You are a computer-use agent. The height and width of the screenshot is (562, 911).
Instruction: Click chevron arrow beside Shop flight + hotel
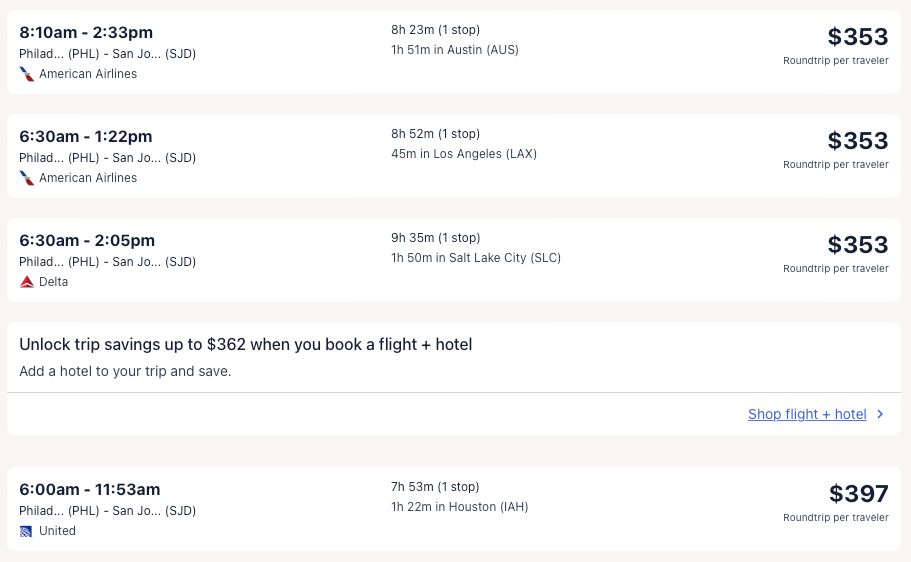click(x=880, y=414)
